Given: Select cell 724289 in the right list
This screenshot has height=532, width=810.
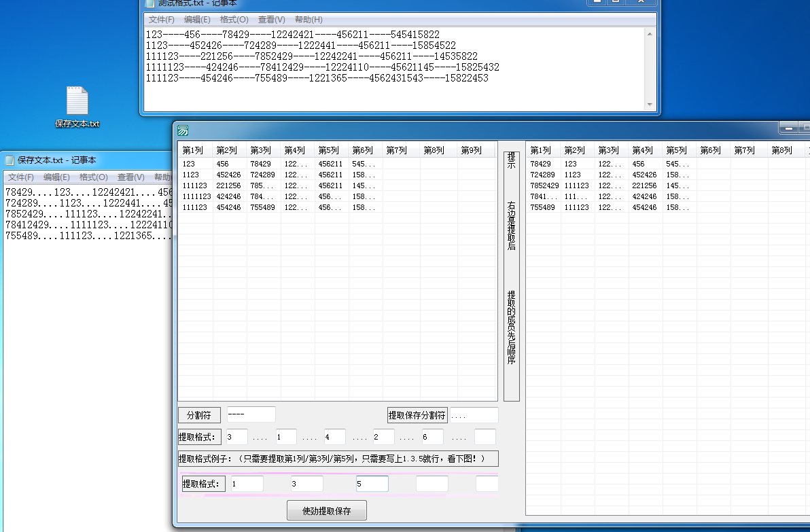Looking at the screenshot, I should (x=542, y=175).
